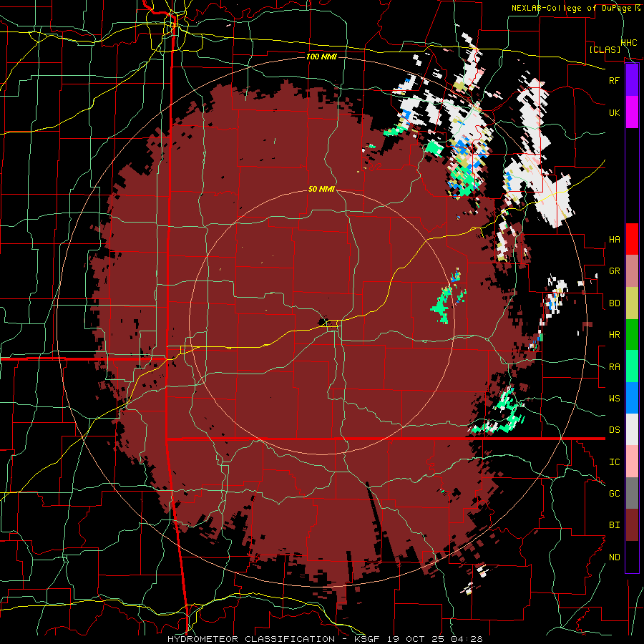Click the RA legend label
This screenshot has height=644, width=644.
[x=614, y=367]
